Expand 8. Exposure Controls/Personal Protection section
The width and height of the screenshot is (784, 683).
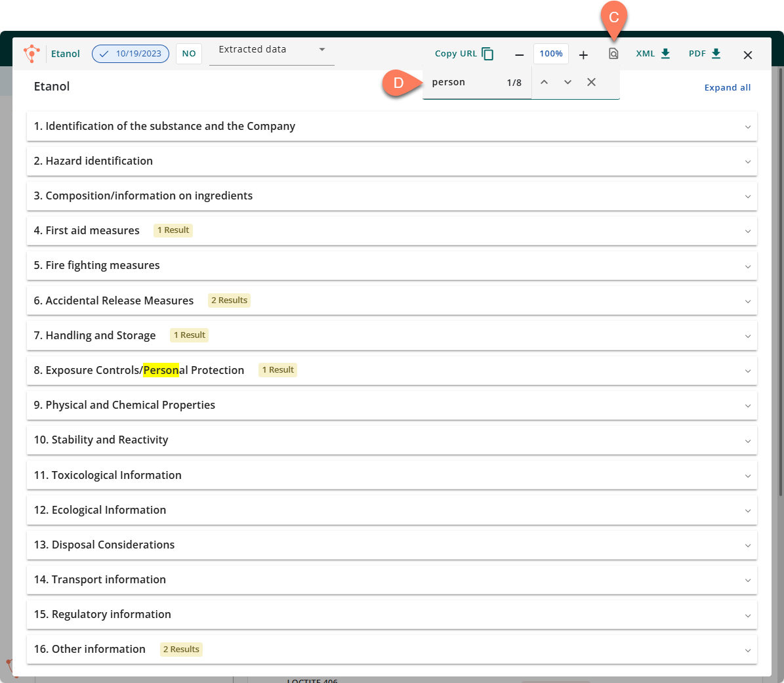coord(391,370)
